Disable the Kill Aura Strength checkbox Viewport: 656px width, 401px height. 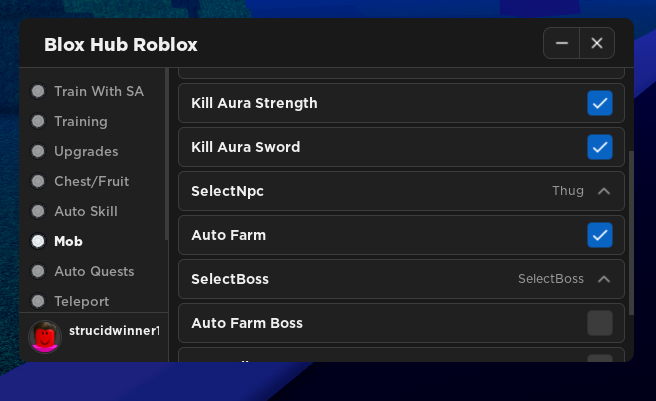pos(600,103)
